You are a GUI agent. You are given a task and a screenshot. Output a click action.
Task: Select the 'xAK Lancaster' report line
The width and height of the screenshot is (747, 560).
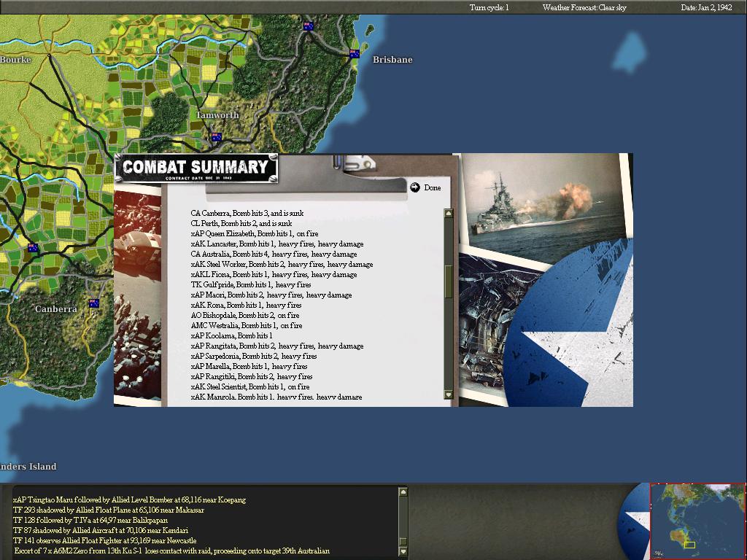tap(276, 244)
